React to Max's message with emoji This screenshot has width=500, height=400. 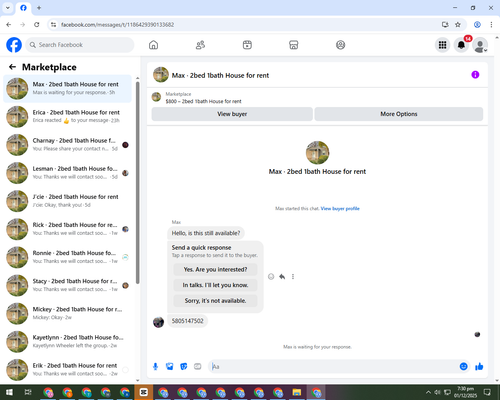click(271, 277)
